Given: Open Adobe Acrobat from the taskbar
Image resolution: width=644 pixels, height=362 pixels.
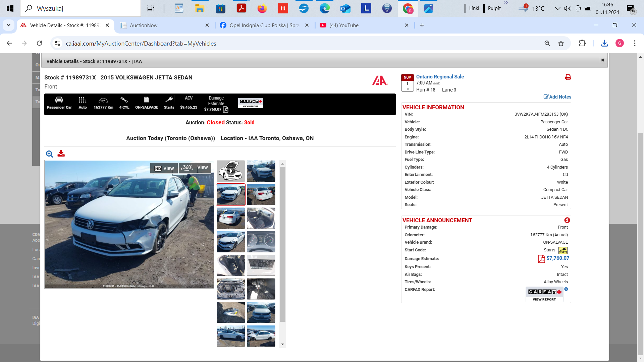Looking at the screenshot, I should tap(241, 8).
